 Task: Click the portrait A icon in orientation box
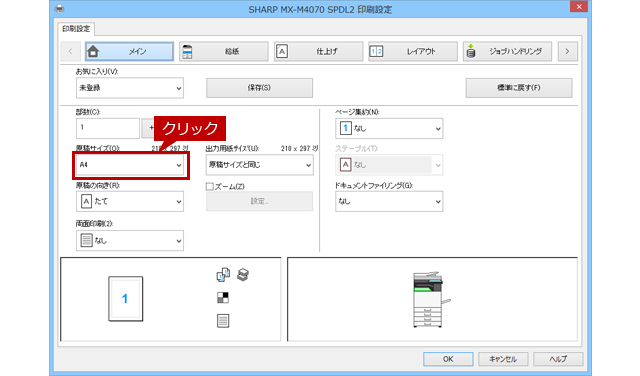(86, 202)
